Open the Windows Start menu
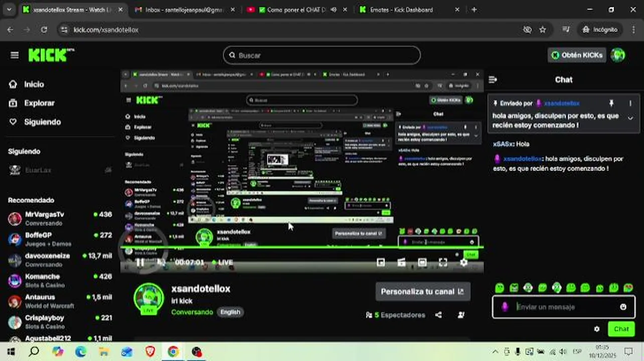This screenshot has width=644, height=361. pos(11,351)
